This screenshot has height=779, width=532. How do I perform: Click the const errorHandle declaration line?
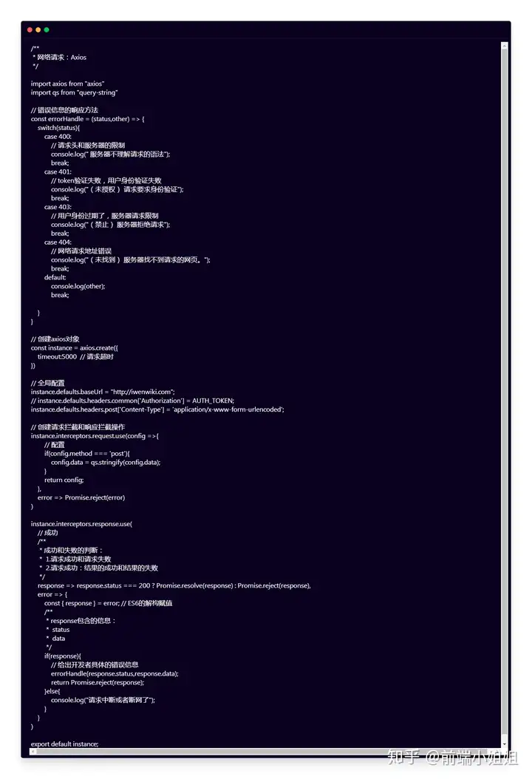click(87, 119)
